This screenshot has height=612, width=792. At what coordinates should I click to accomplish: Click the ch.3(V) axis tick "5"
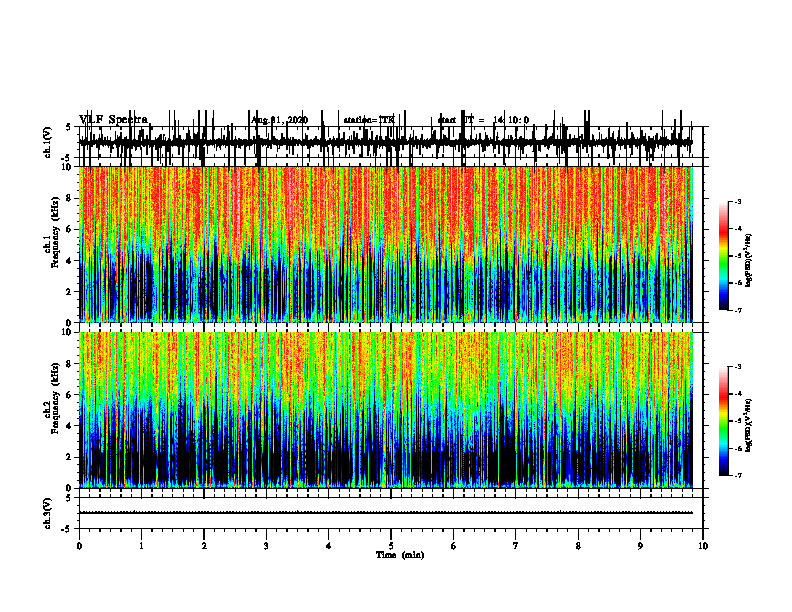tap(69, 498)
